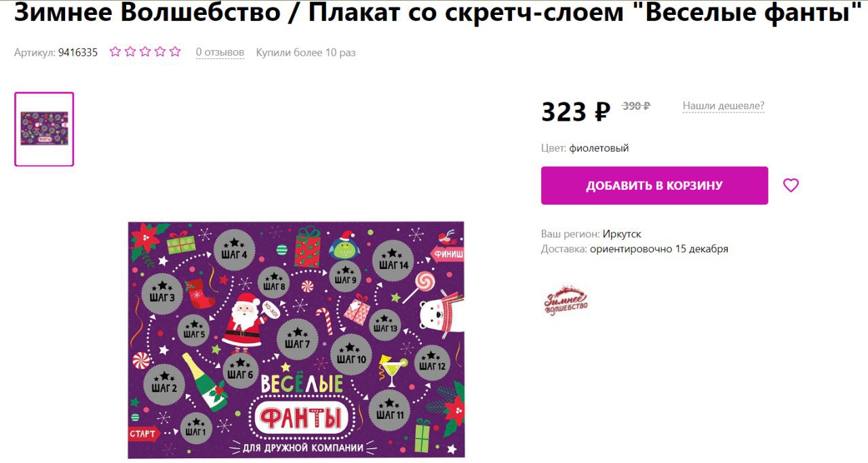Click the main purple poster image
The image size is (868, 463).
[x=296, y=340]
